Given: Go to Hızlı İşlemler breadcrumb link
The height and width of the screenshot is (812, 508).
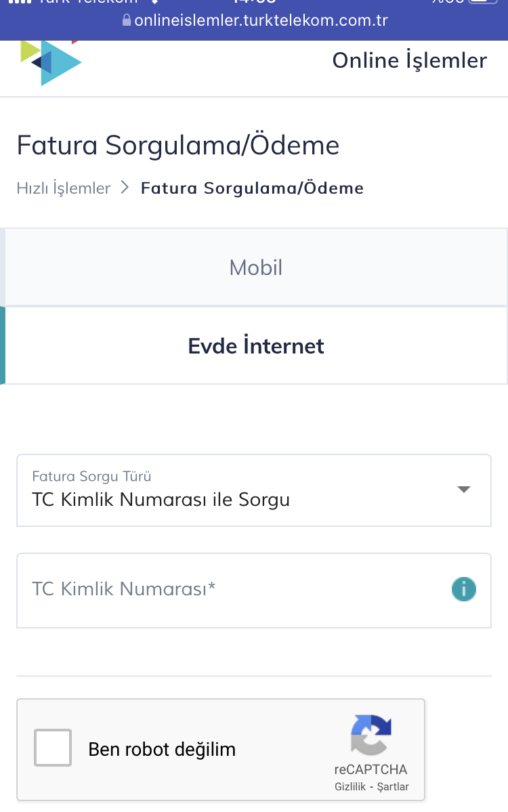Looking at the screenshot, I should click(63, 188).
